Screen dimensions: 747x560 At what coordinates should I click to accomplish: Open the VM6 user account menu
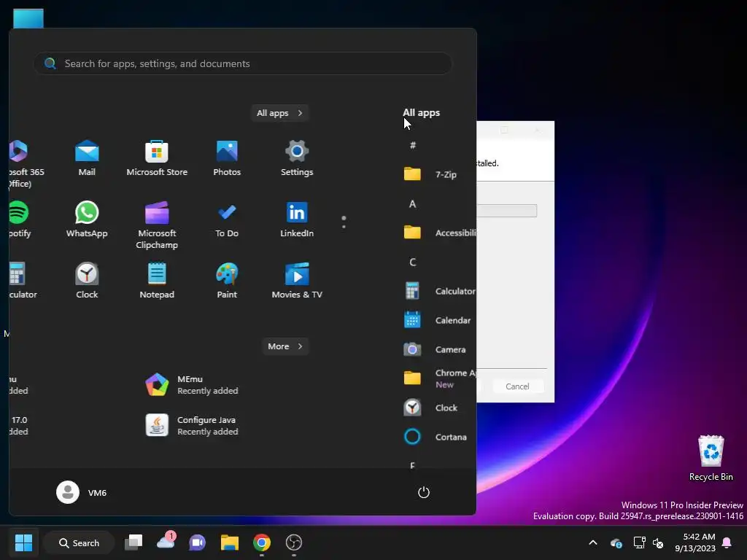pyautogui.click(x=82, y=492)
